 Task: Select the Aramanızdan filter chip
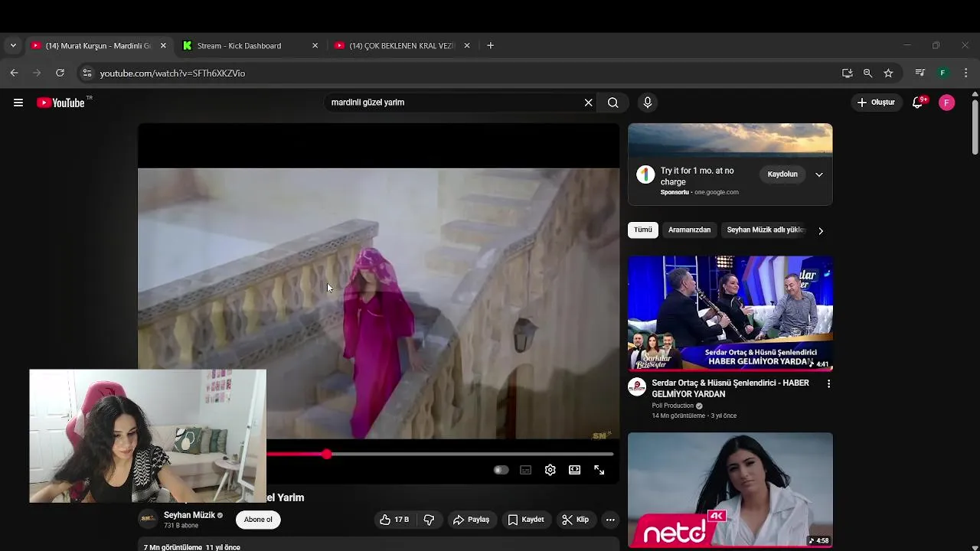pyautogui.click(x=689, y=230)
